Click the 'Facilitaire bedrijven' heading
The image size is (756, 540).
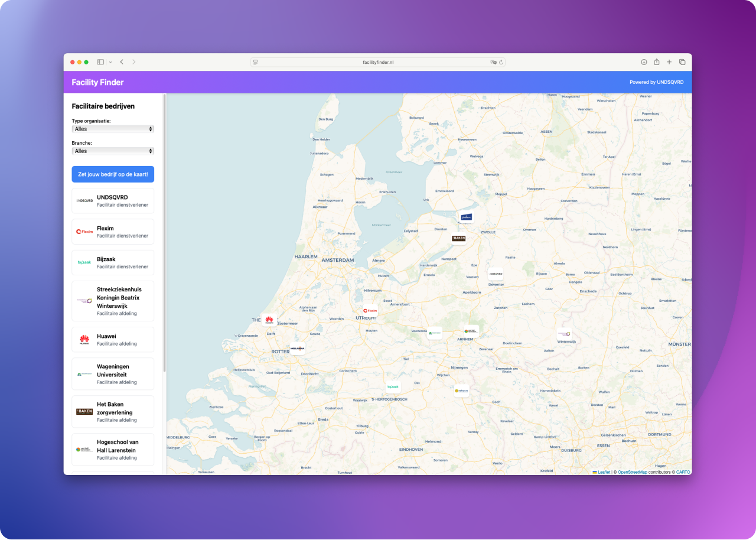click(x=103, y=106)
